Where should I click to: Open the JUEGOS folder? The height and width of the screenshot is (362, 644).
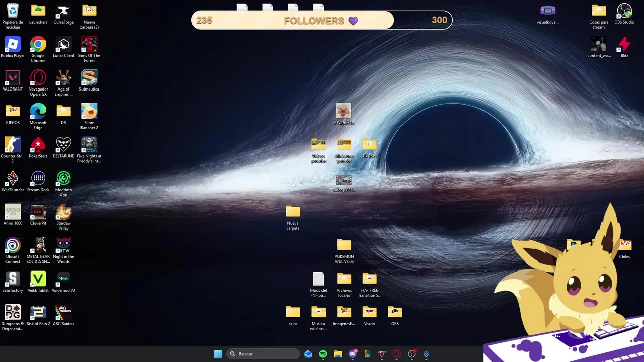pos(13,111)
